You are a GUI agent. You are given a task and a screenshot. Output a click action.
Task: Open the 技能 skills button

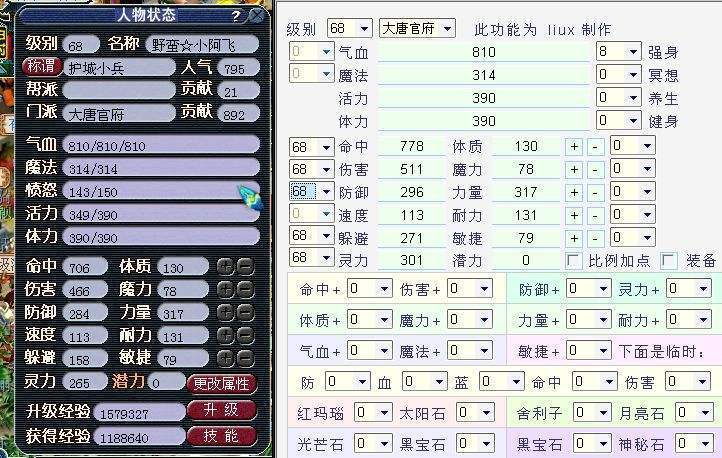(x=222, y=436)
